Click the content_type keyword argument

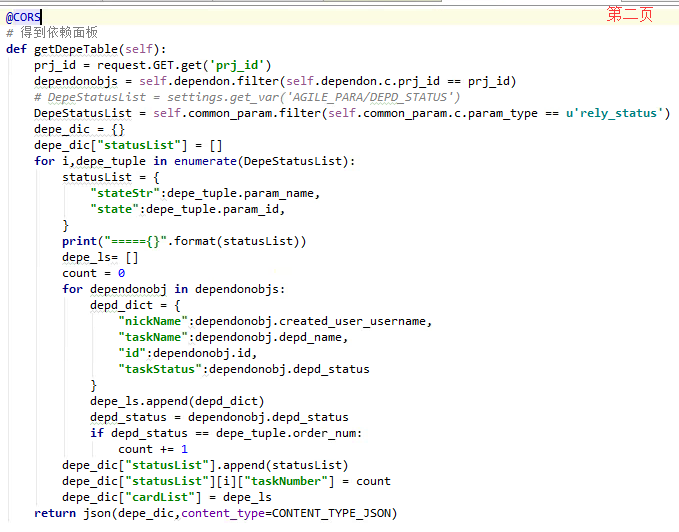coord(223,513)
